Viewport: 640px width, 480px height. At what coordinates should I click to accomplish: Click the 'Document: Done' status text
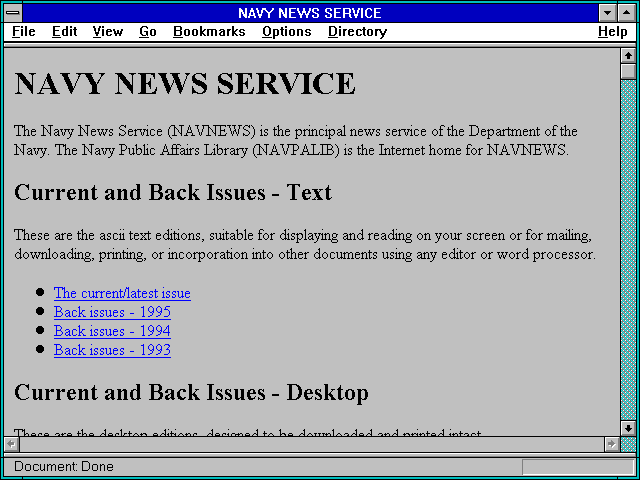pos(64,467)
